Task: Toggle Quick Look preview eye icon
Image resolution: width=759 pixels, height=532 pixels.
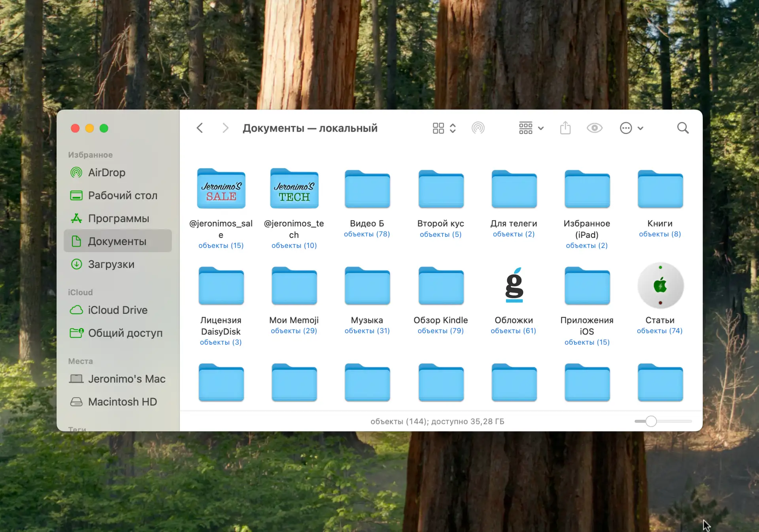Action: coord(595,128)
